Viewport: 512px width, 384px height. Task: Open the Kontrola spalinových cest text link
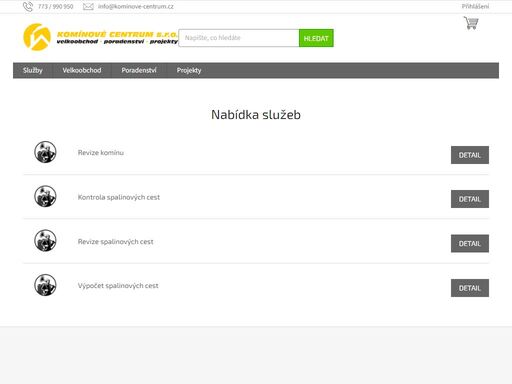pos(119,197)
